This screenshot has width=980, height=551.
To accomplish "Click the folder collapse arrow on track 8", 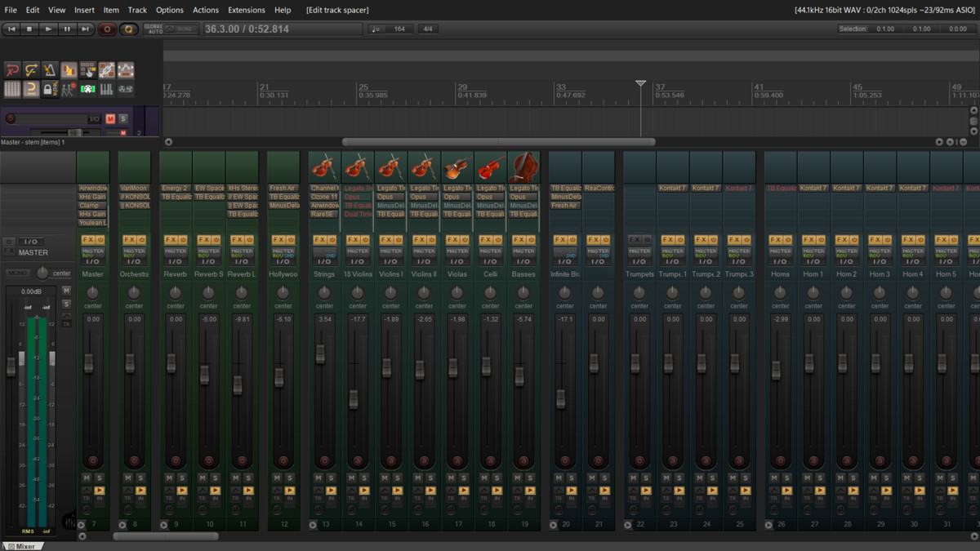I will click(122, 525).
